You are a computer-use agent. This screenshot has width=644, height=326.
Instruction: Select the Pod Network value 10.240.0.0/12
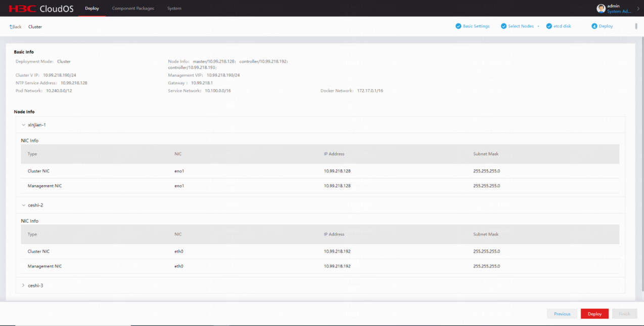pyautogui.click(x=59, y=91)
